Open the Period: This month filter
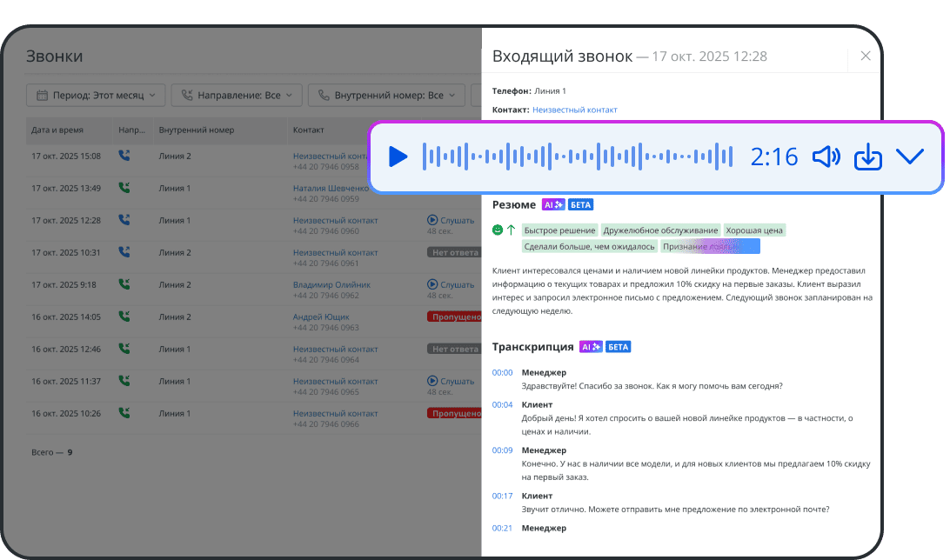 pyautogui.click(x=96, y=95)
